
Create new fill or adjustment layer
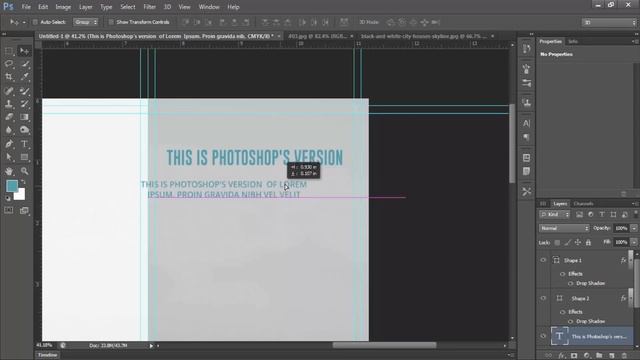coord(587,356)
